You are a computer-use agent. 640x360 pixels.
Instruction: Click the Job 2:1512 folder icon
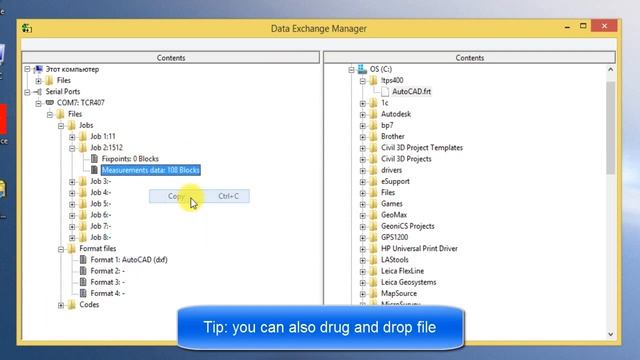[82, 147]
